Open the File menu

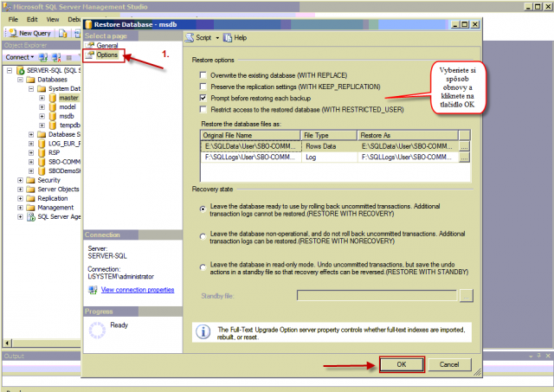[13, 19]
